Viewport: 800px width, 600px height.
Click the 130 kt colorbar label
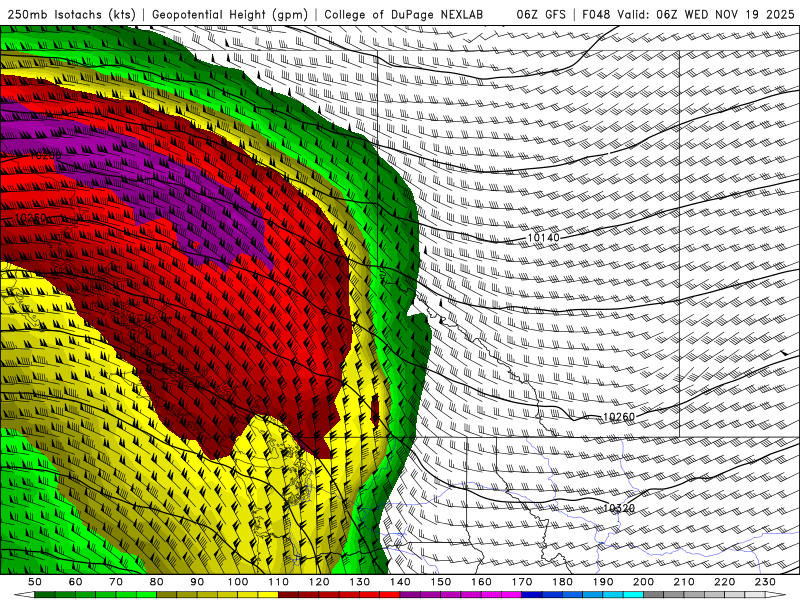pos(360,582)
